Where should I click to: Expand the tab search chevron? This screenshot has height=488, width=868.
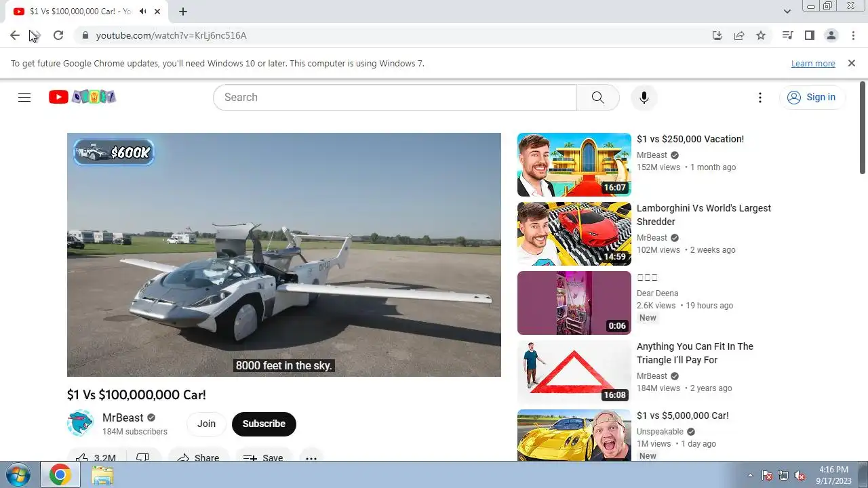[x=787, y=12]
